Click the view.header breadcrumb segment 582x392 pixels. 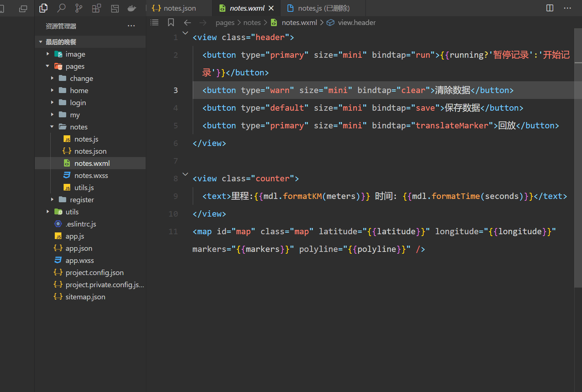pos(357,23)
